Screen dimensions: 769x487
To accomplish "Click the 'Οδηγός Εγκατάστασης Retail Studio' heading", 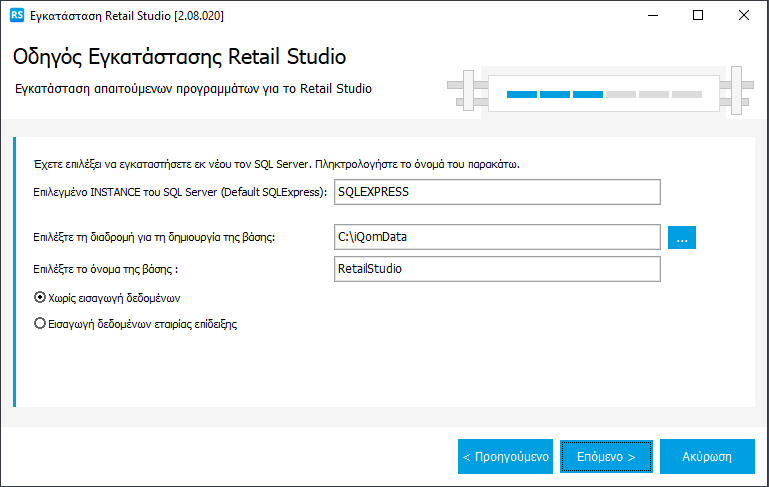I will point(179,56).
